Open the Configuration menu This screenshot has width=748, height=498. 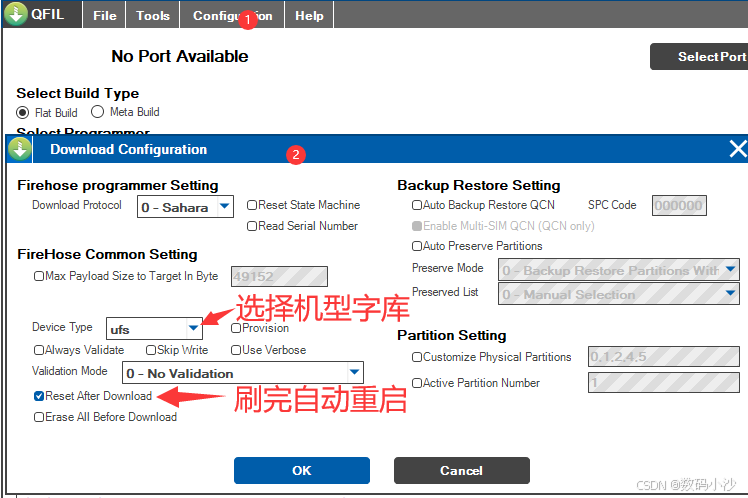click(x=232, y=15)
